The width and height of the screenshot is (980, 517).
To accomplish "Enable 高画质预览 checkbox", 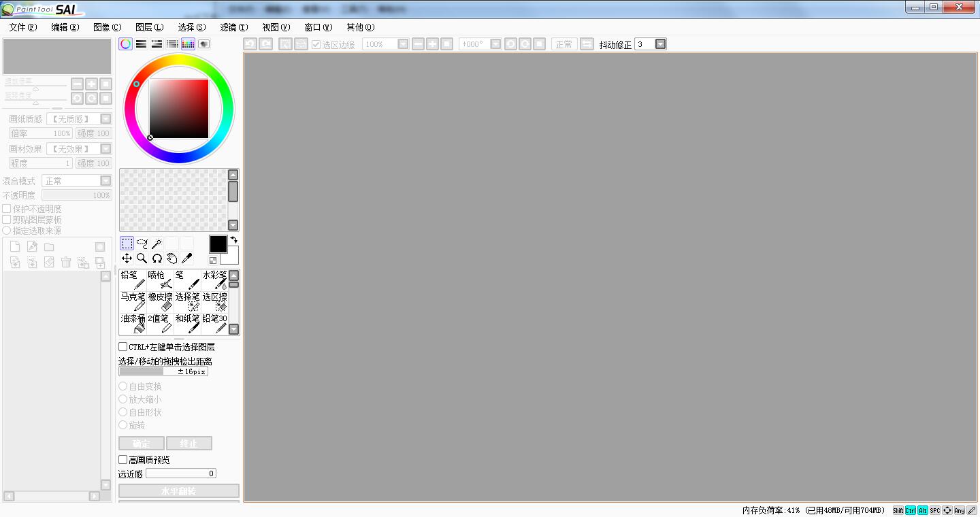I will click(x=123, y=460).
